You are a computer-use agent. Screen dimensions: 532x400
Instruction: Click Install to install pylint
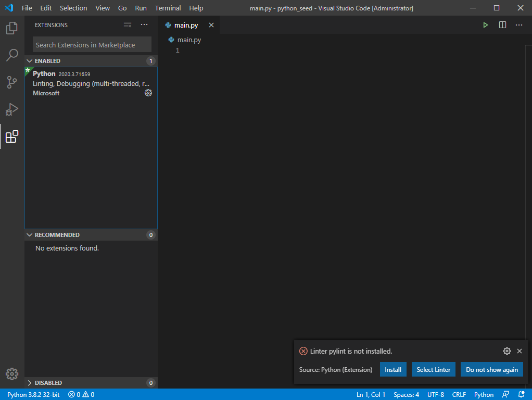(393, 369)
